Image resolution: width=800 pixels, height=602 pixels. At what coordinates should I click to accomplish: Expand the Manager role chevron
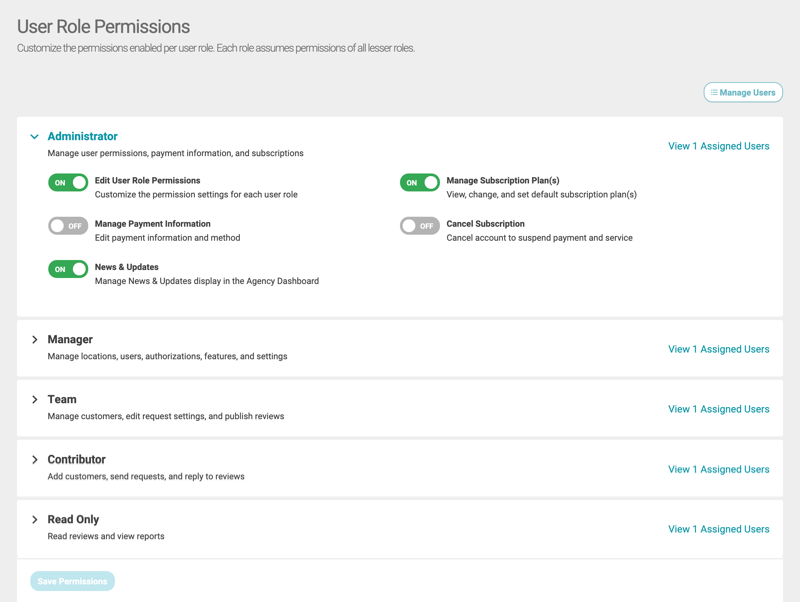34,340
